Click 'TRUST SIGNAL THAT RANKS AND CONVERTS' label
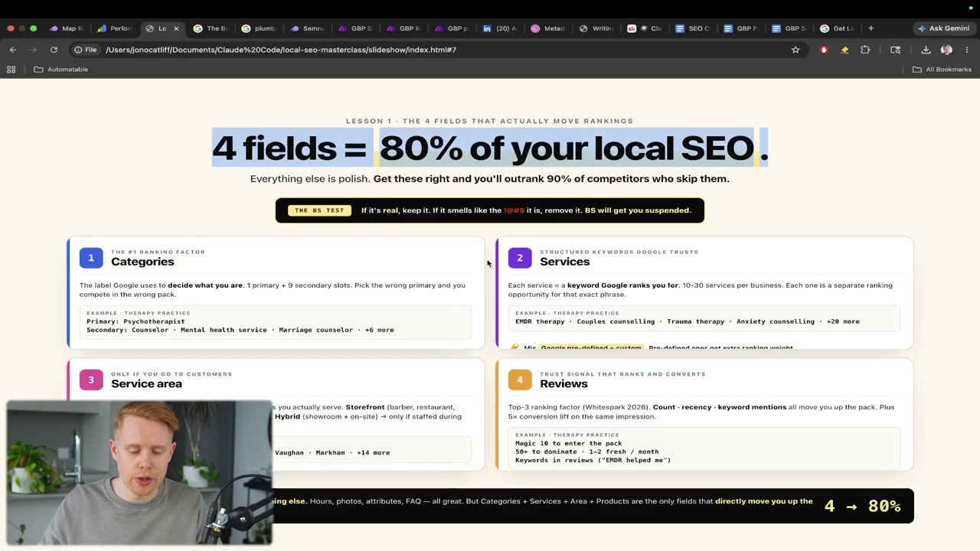980x551 pixels. click(x=622, y=374)
